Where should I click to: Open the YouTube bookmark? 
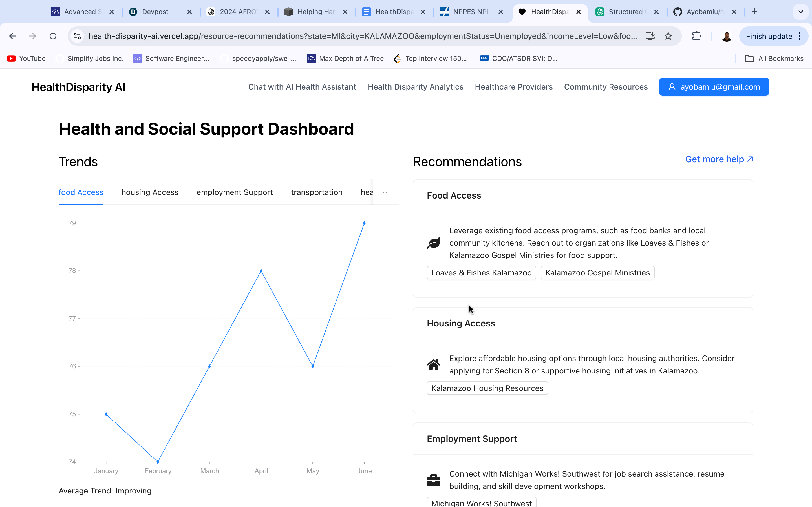click(26, 59)
